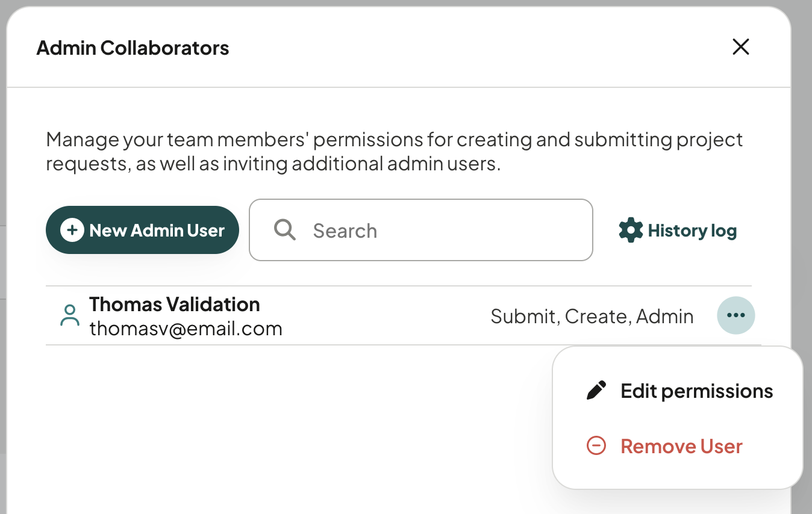
Task: Click the dimmed backdrop outside the dialog
Action: [x=801, y=181]
